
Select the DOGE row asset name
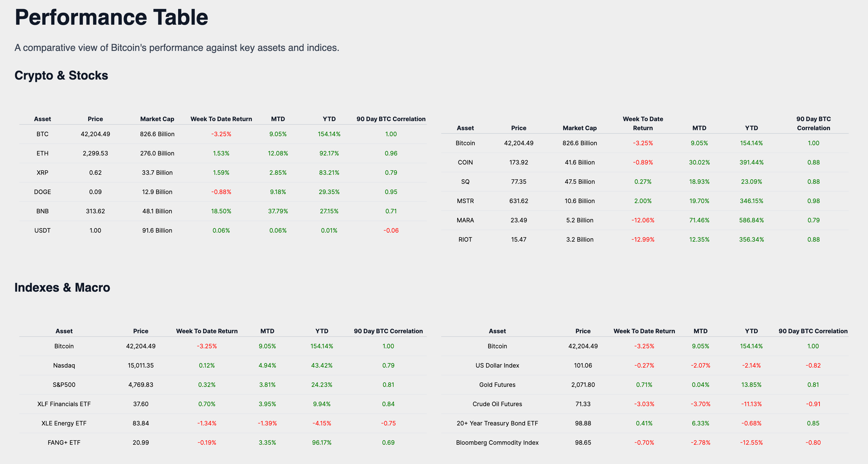tap(42, 192)
